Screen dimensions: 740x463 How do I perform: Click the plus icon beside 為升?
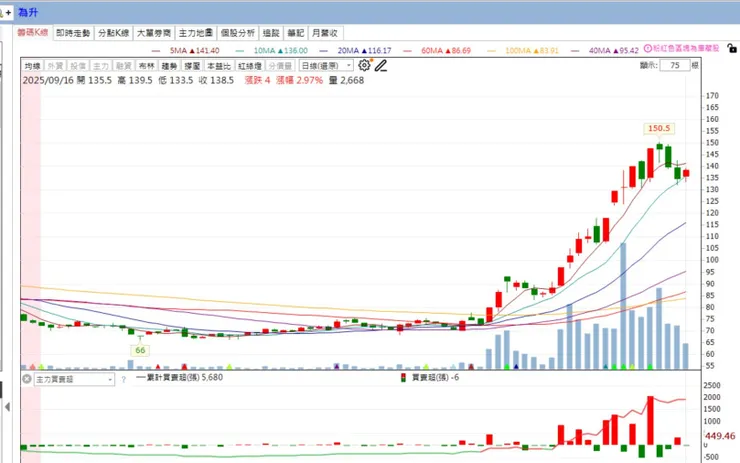click(x=8, y=13)
